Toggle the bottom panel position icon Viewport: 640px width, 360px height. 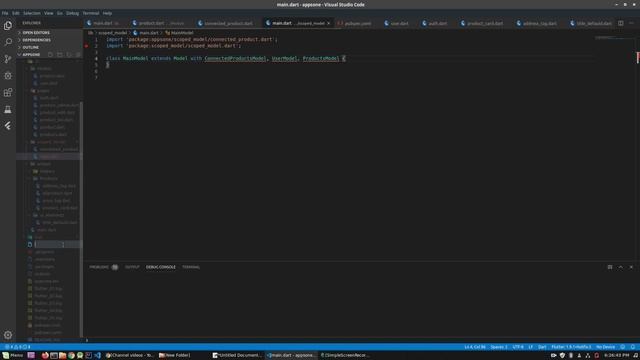[x=610, y=267]
